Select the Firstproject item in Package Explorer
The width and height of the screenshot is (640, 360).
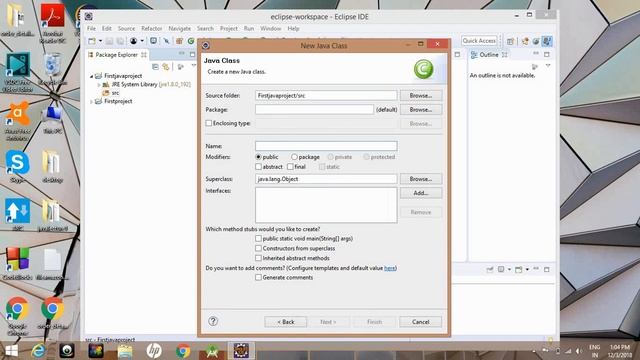(x=118, y=101)
